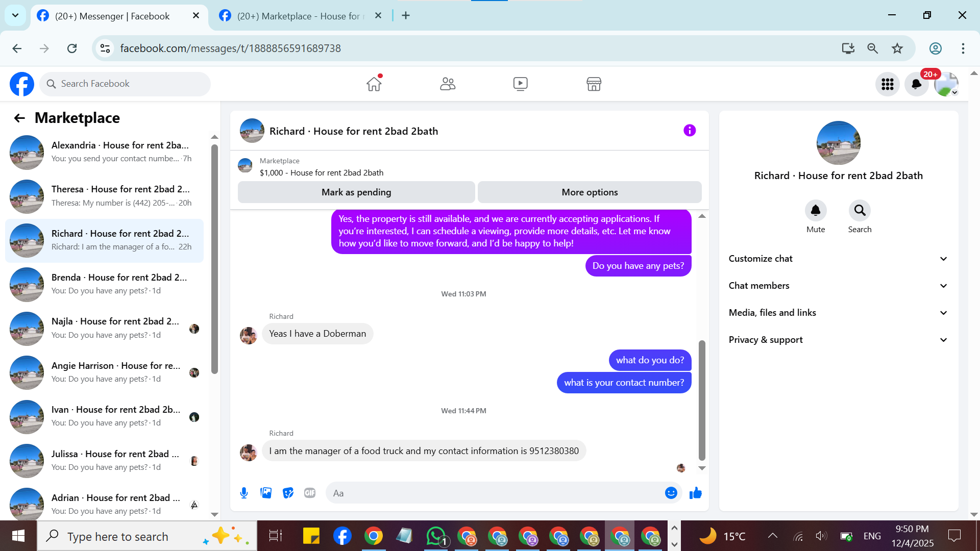Click the voice clip microphone icon
This screenshot has height=551, width=980.
pyautogui.click(x=244, y=493)
